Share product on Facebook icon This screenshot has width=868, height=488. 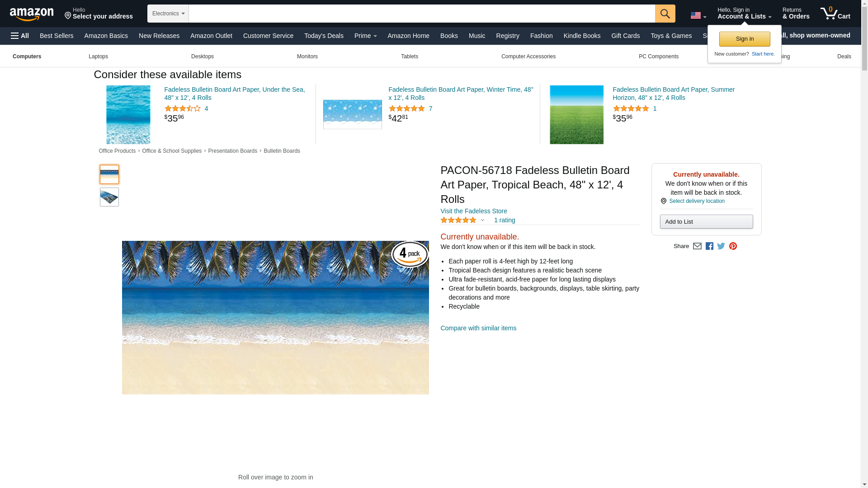coord(709,246)
